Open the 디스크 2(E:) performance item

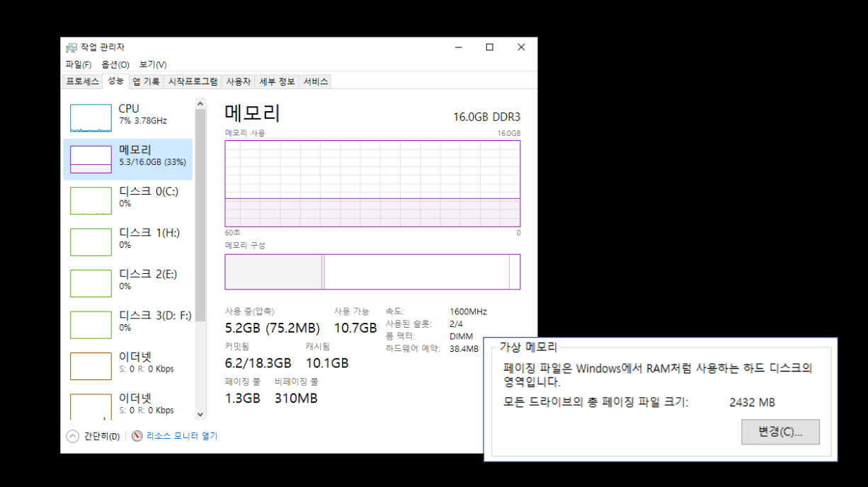pos(128,283)
